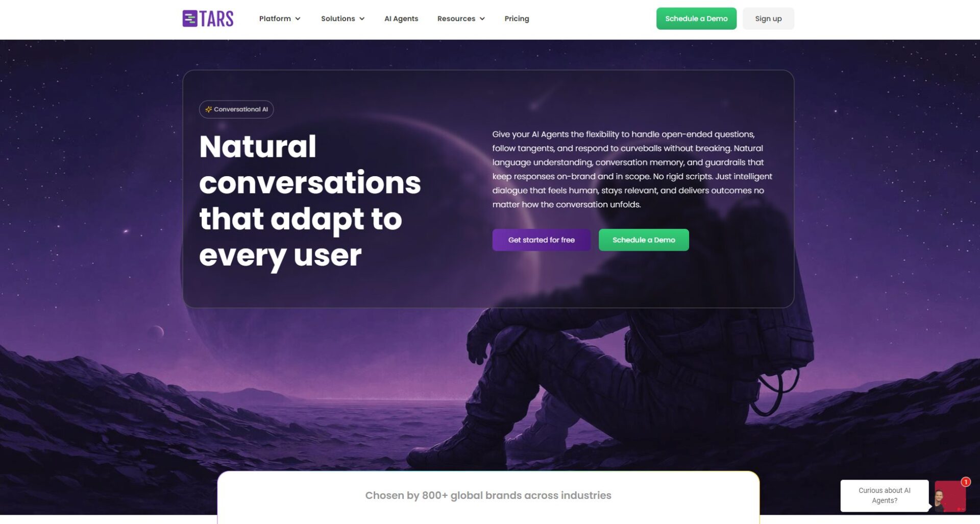980x524 pixels.
Task: Click the red notification badge on chat
Action: point(966,482)
